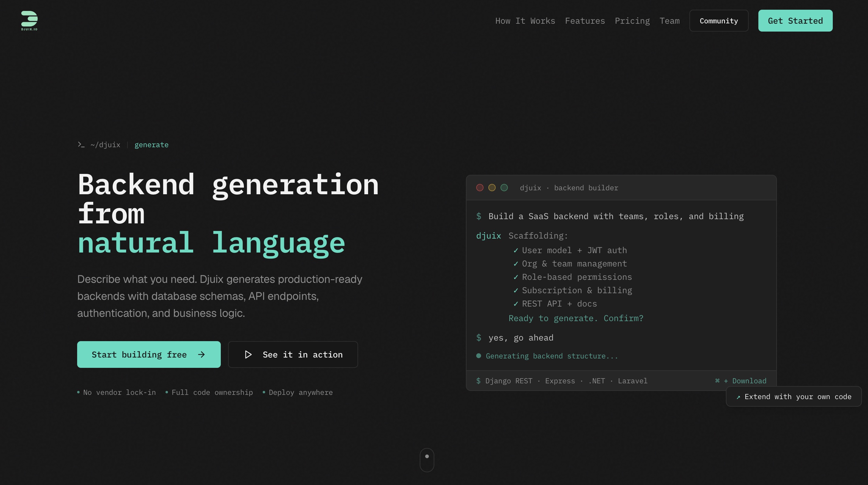
Task: Click the terminal prompt icon before ~/djuix
Action: [81, 144]
